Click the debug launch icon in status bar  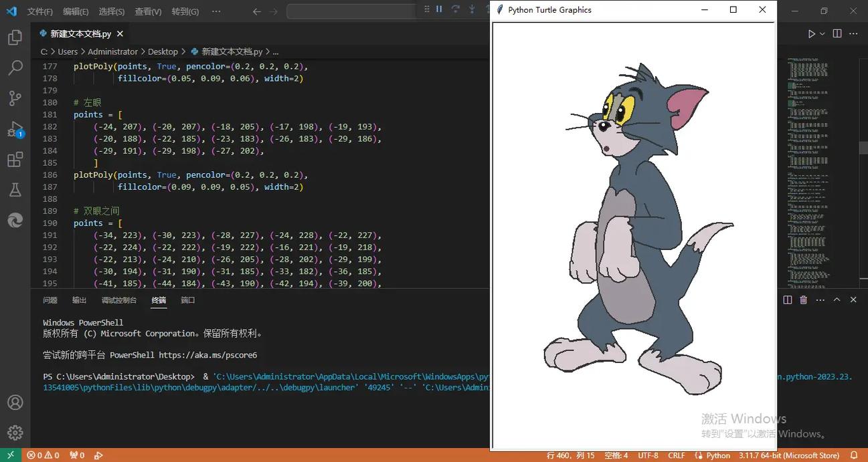coord(98,455)
